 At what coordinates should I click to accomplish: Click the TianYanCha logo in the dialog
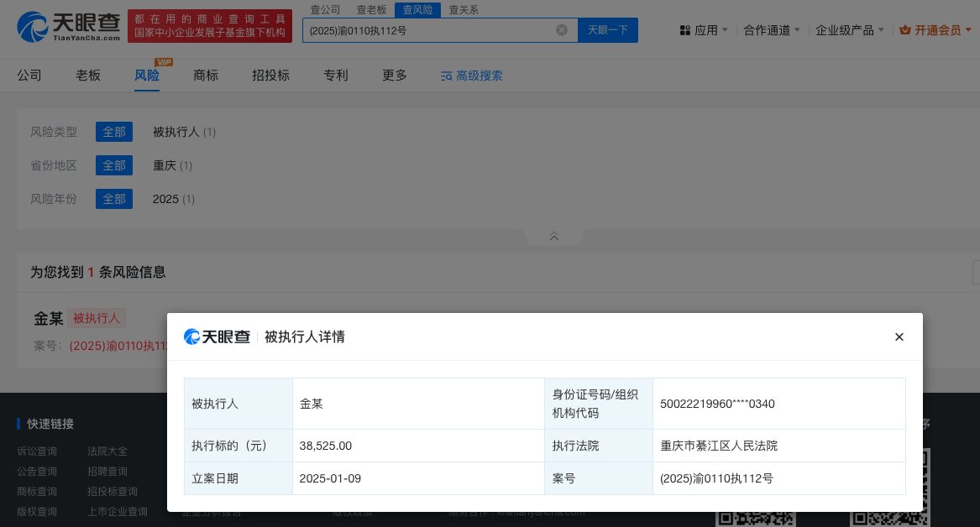click(x=217, y=337)
